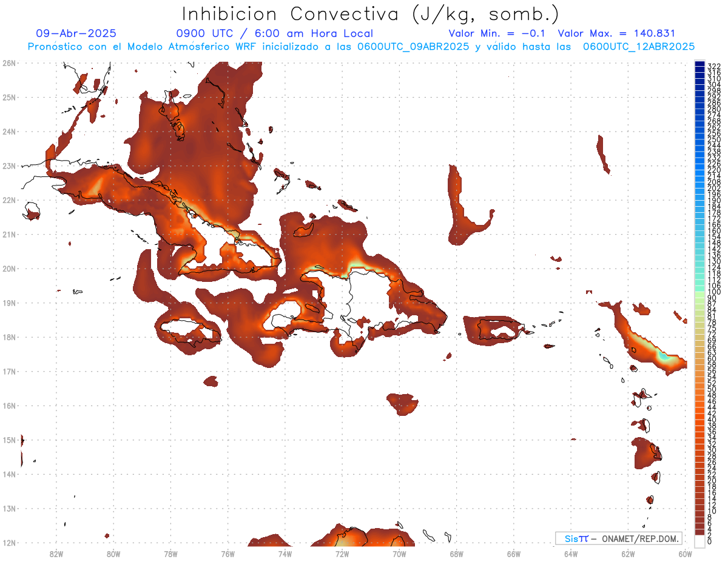Click the longitude label '82W'

click(56, 554)
